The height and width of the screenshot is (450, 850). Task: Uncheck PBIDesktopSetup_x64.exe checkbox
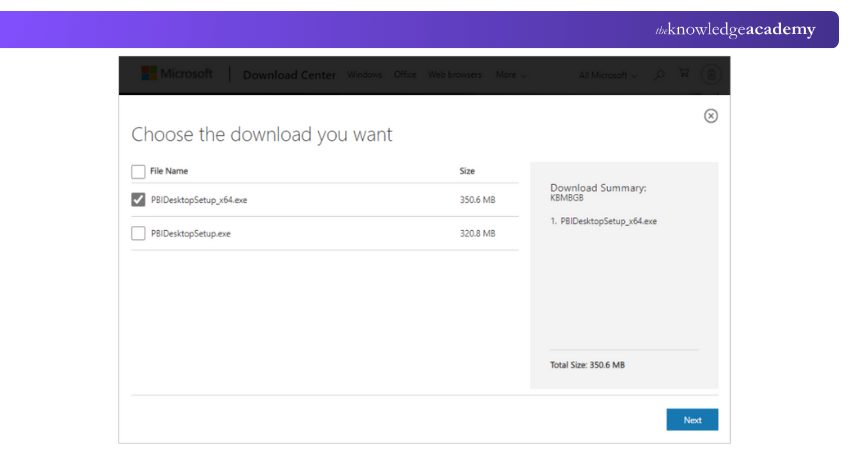click(138, 200)
